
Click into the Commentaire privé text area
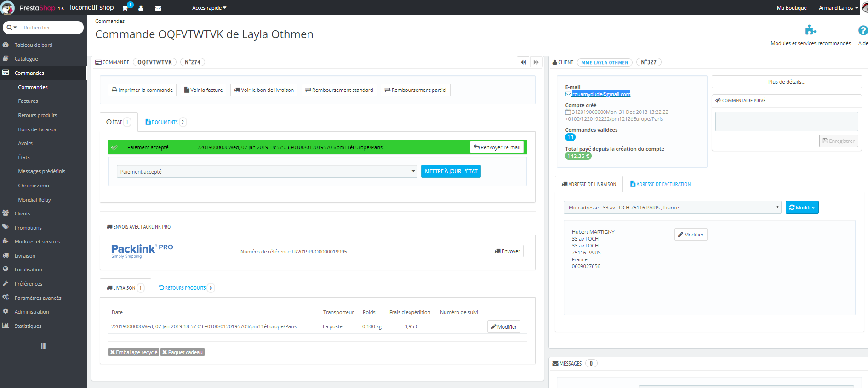(x=786, y=122)
